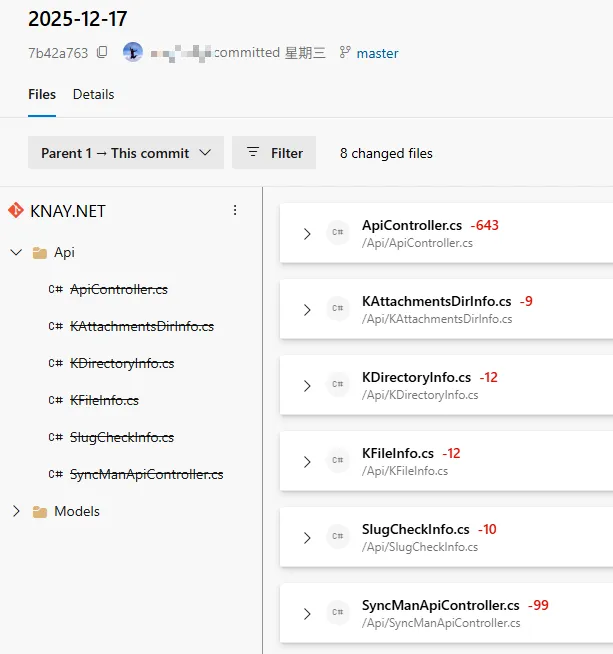Screen dimensions: 613x654
Task: Click the Api folder icon in tree
Action: [40, 253]
